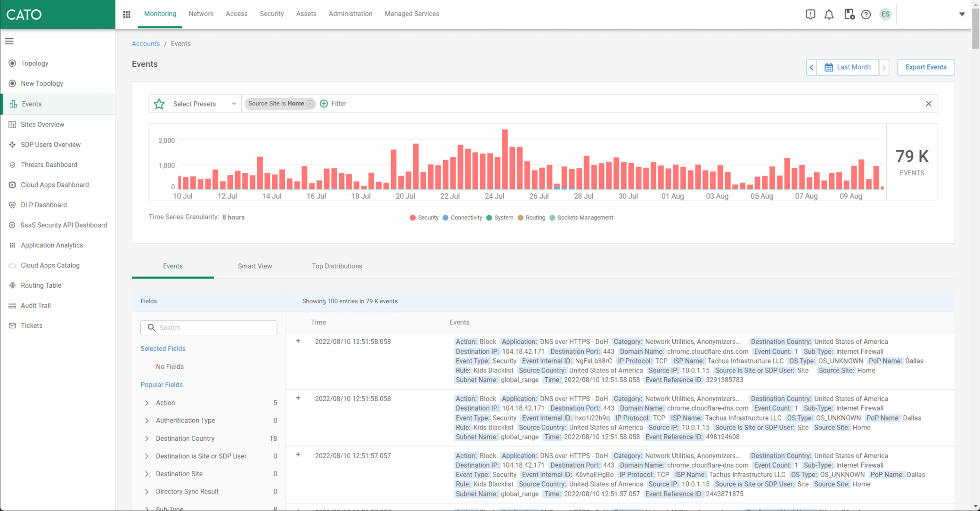This screenshot has height=511, width=980.
Task: Click the add filter plus icon
Action: click(324, 104)
